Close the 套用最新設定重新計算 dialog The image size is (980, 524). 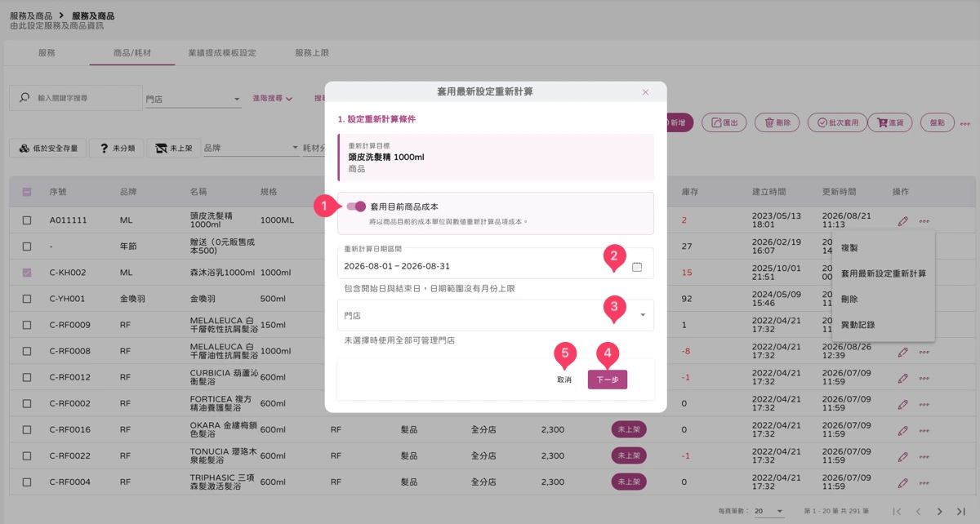pos(645,92)
